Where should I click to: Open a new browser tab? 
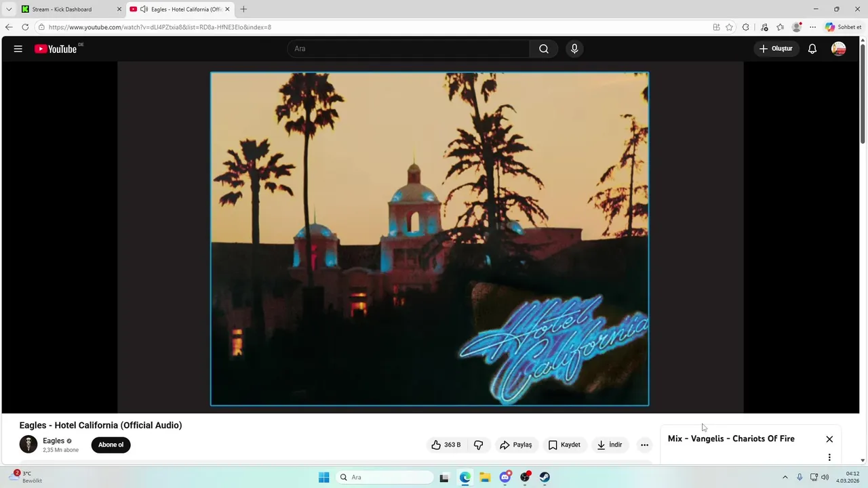243,9
